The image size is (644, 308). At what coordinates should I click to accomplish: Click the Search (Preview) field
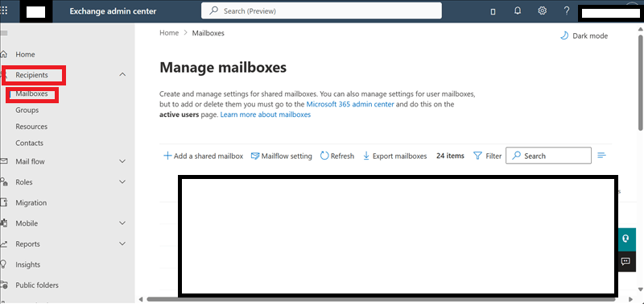[x=321, y=10]
